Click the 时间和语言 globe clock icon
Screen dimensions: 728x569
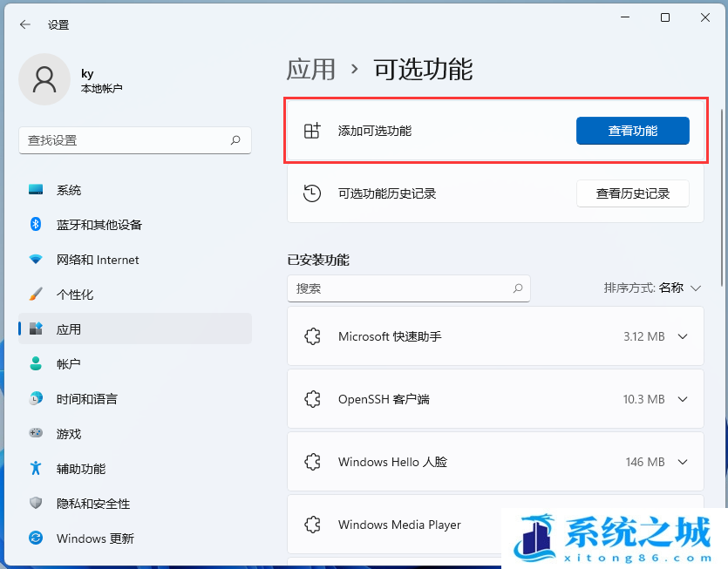(x=36, y=399)
